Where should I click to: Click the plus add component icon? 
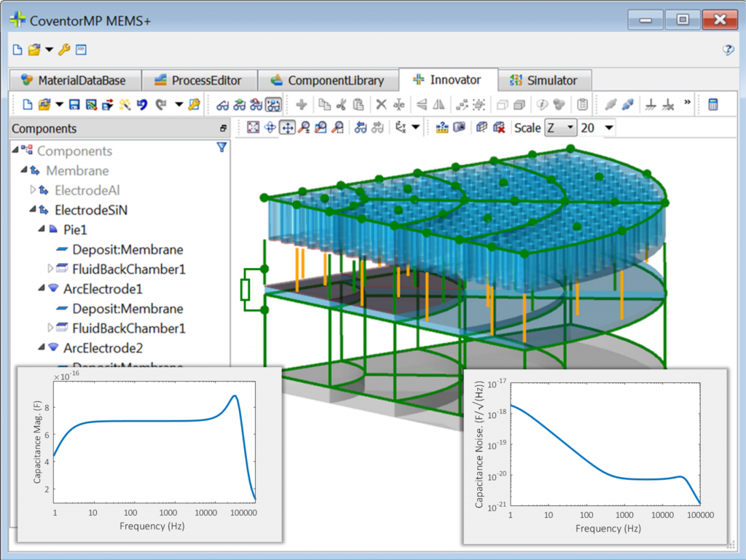[301, 105]
